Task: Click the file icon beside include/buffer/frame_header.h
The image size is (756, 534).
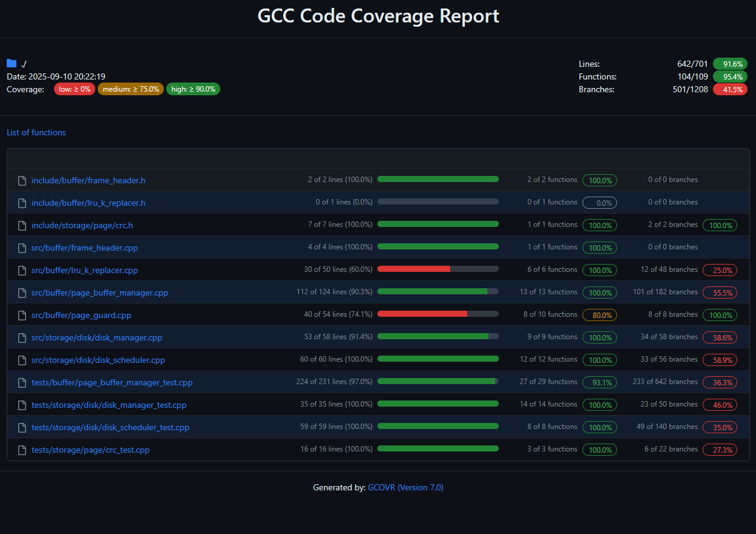Action: 22,180
